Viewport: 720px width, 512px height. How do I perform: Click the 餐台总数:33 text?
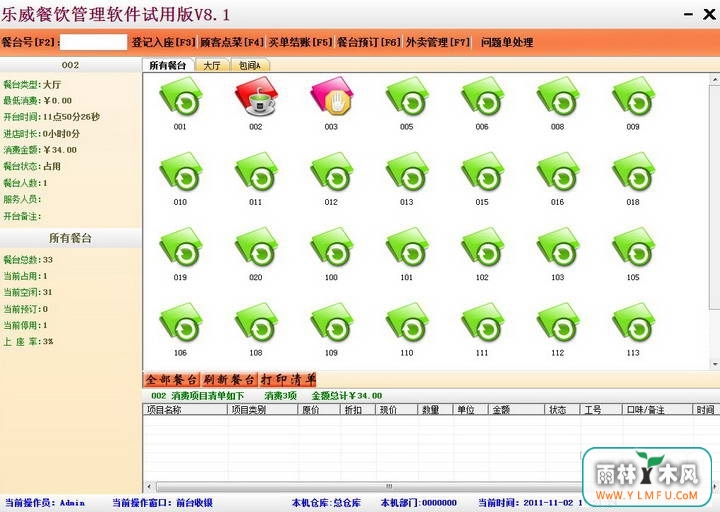pyautogui.click(x=28, y=259)
